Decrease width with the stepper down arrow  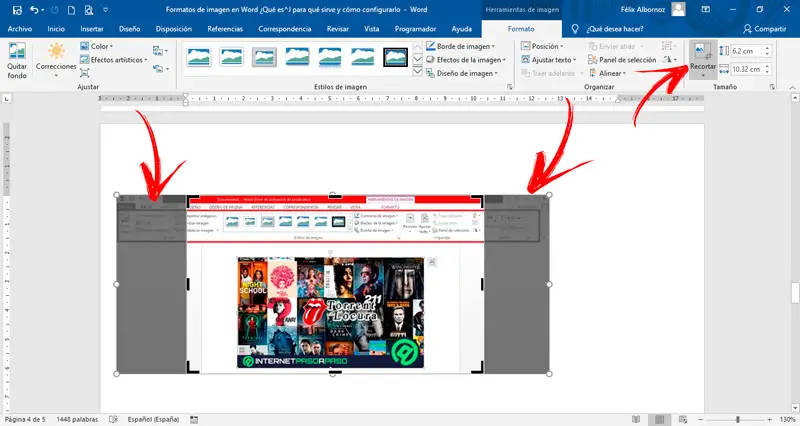[767, 72]
